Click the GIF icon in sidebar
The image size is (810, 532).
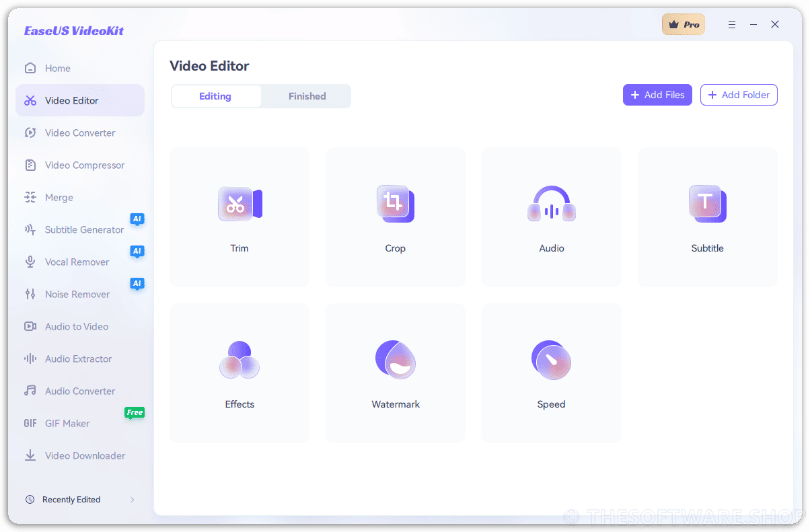click(x=30, y=423)
